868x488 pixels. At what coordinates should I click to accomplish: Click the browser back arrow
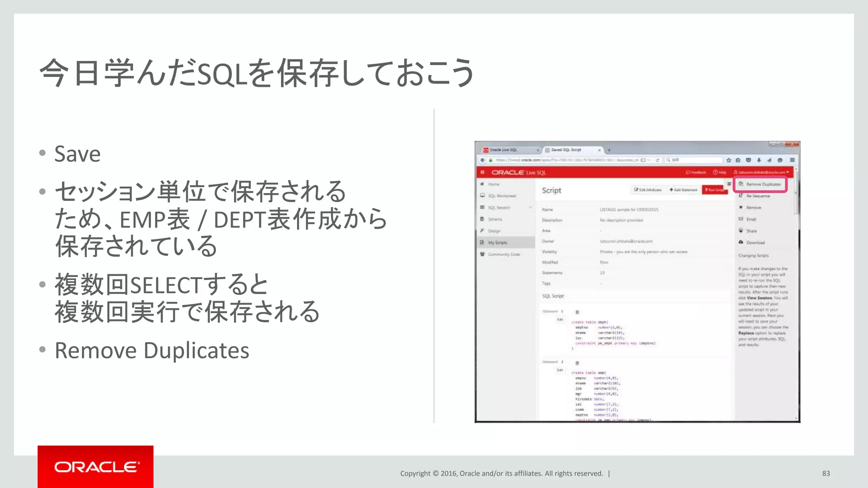(x=483, y=160)
